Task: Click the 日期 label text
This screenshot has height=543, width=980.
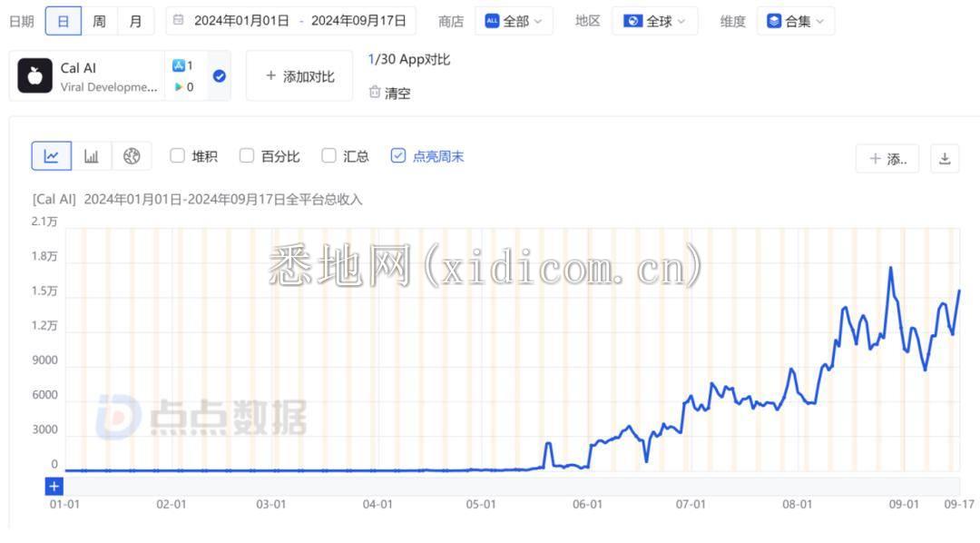Action: pos(22,21)
